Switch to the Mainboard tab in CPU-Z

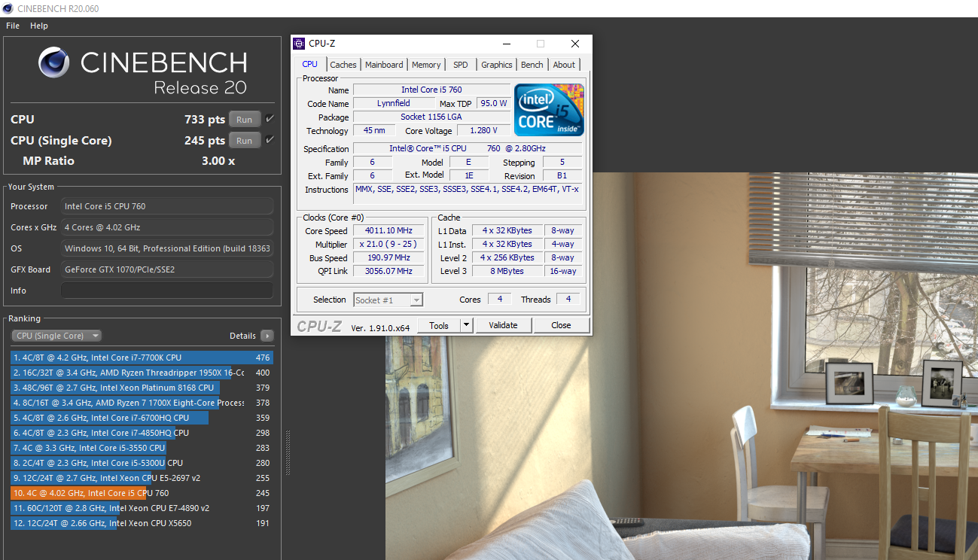pyautogui.click(x=384, y=65)
